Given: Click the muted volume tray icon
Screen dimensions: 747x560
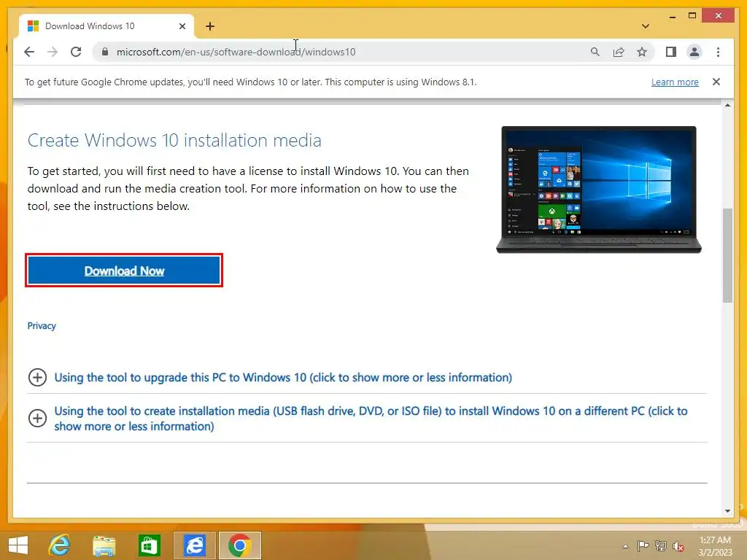Looking at the screenshot, I should (x=678, y=545).
